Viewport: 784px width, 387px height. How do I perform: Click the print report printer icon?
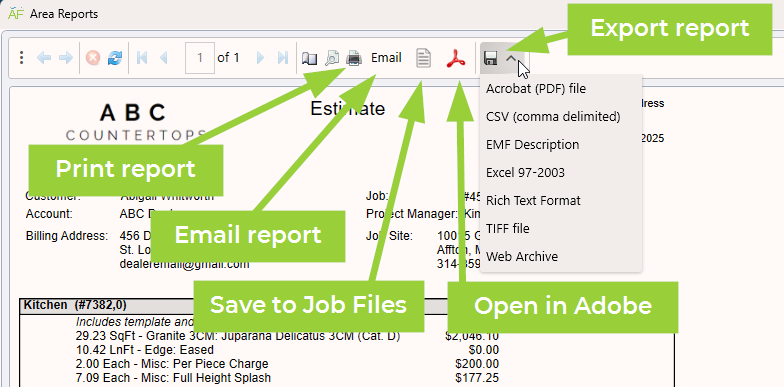pos(354,58)
